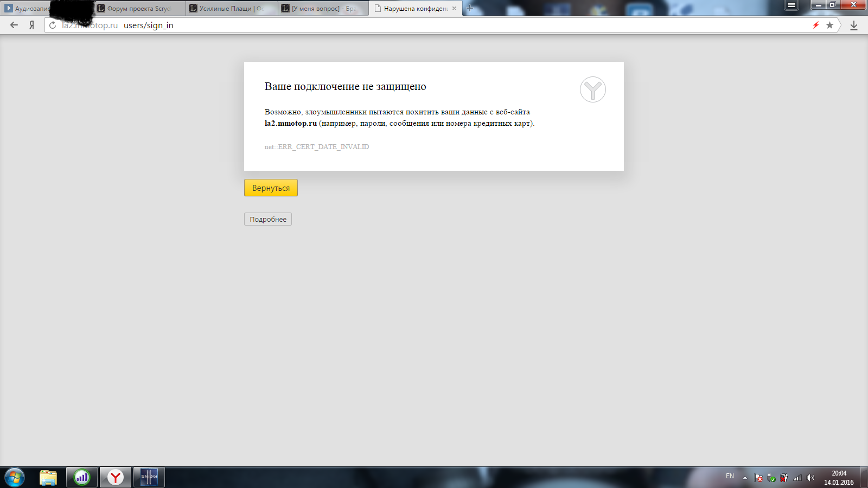868x488 pixels.
Task: Show hidden tray icons with the arrow
Action: coord(745,478)
